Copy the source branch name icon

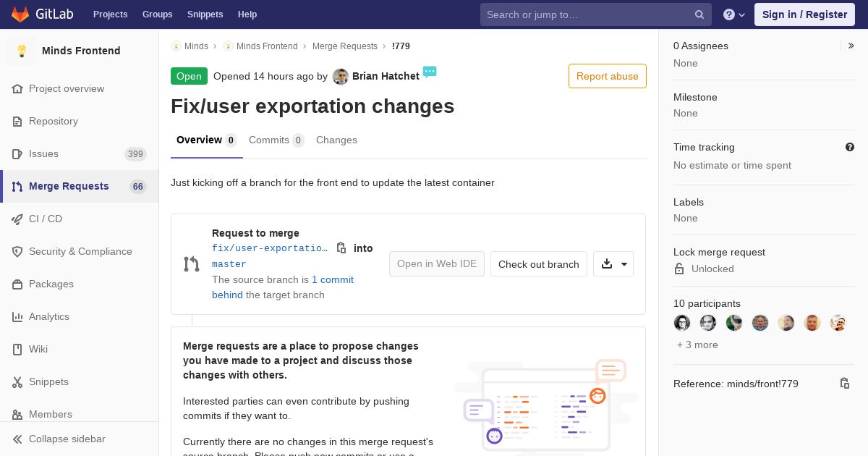coord(341,248)
